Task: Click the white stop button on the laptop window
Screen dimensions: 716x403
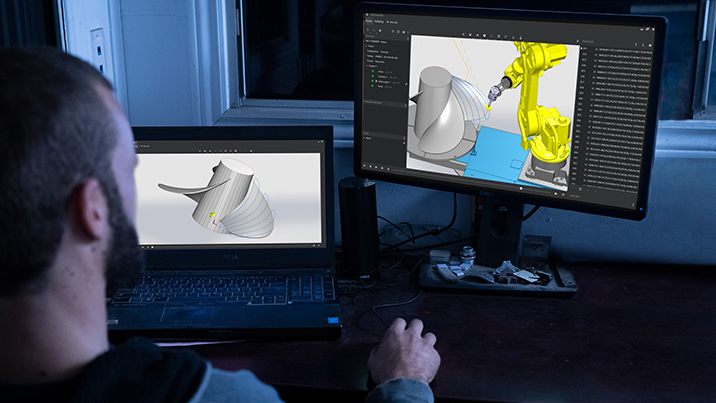Action: (152, 247)
